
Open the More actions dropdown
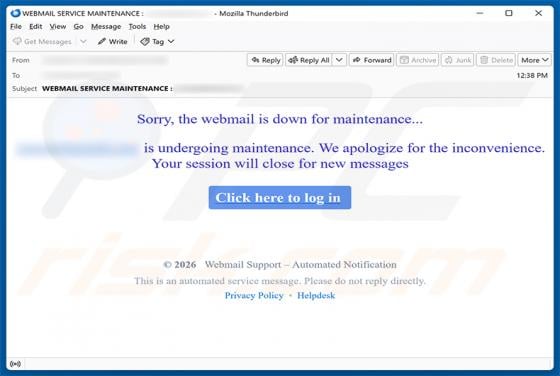(x=534, y=60)
